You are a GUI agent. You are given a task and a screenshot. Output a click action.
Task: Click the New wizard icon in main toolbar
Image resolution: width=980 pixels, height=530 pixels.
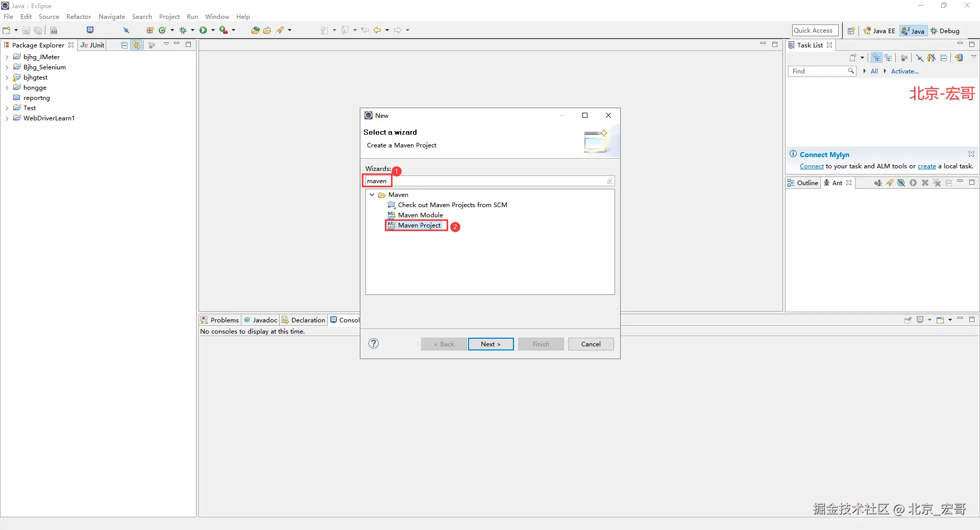pyautogui.click(x=7, y=30)
